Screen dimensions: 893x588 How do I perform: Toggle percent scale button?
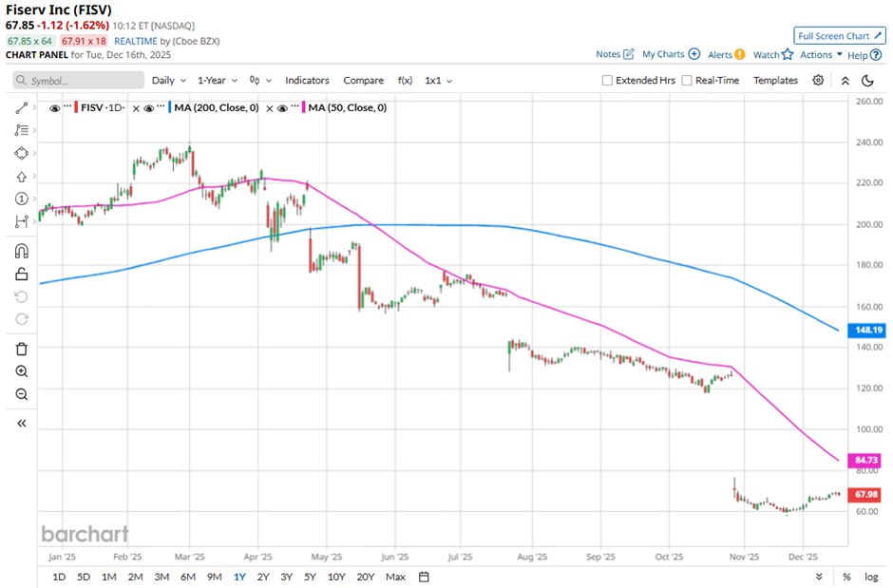[846, 578]
